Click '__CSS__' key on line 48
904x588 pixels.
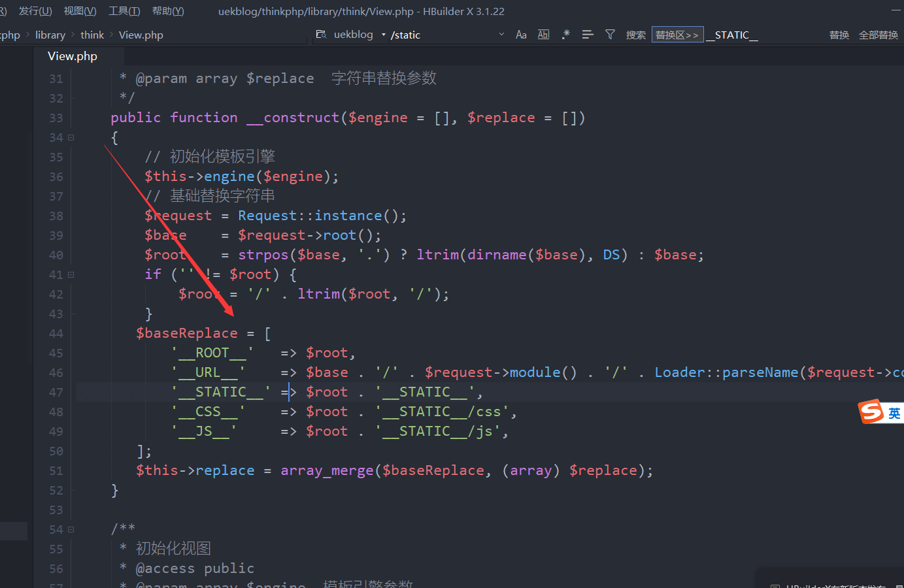(208, 412)
